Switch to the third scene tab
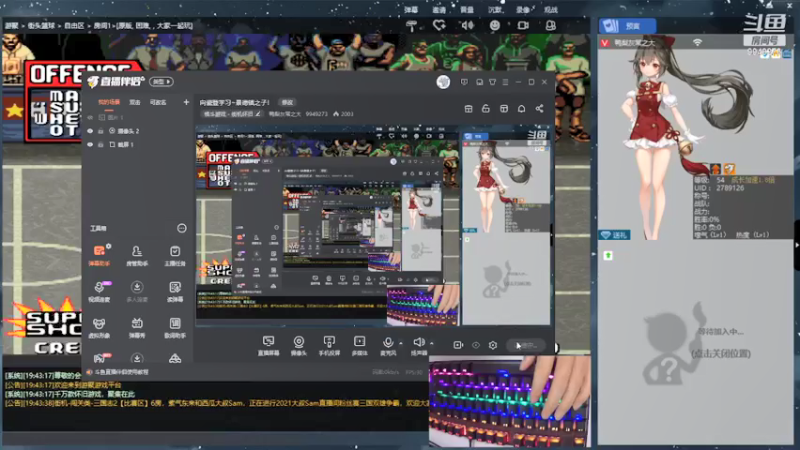The image size is (800, 450). coord(158,103)
